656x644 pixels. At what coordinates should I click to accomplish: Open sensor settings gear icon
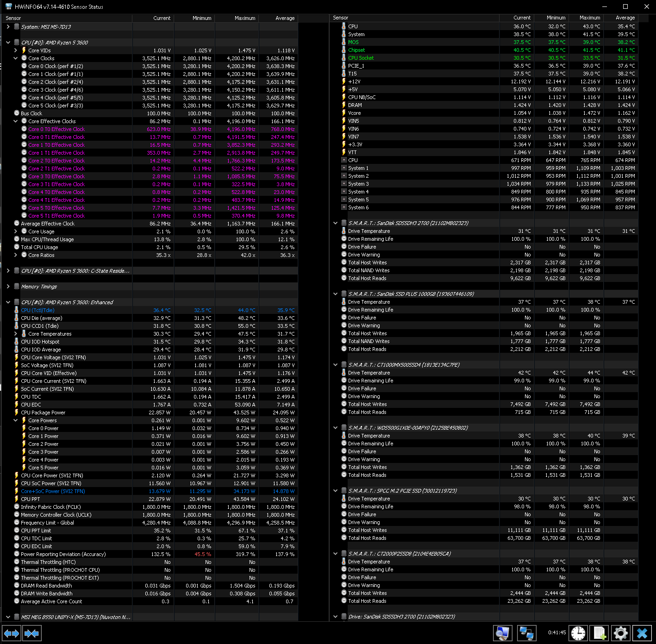[x=620, y=633]
